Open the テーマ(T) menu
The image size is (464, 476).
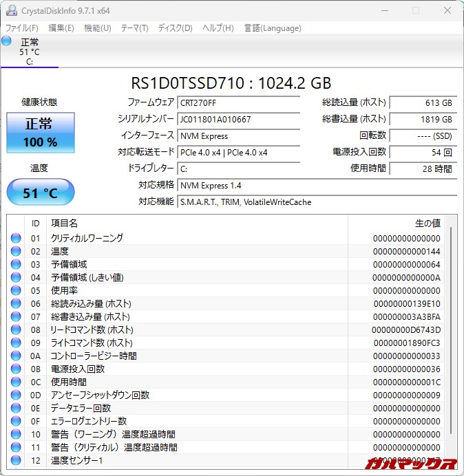[134, 28]
